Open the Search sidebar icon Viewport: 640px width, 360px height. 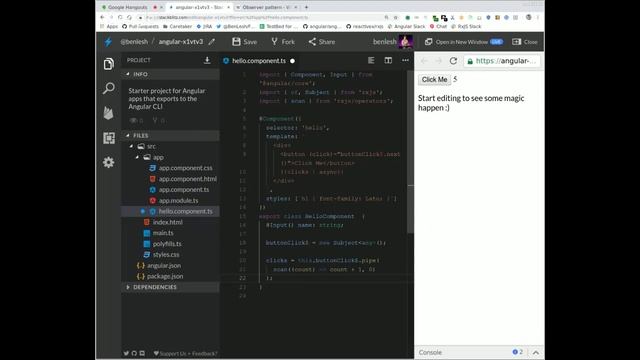click(109, 88)
